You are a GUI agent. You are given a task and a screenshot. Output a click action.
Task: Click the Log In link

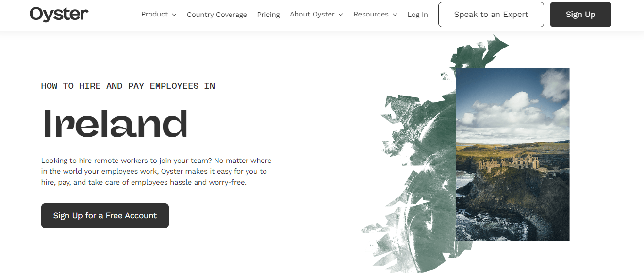tap(418, 15)
